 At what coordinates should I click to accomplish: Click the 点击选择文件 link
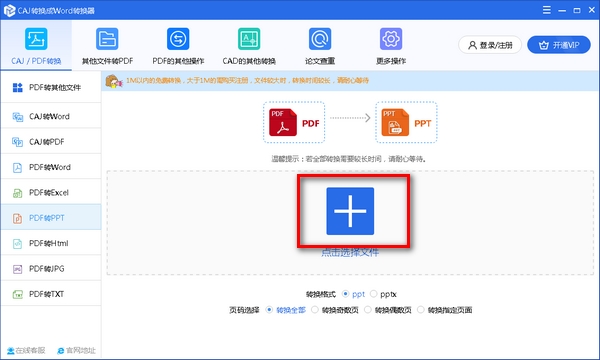click(x=350, y=252)
